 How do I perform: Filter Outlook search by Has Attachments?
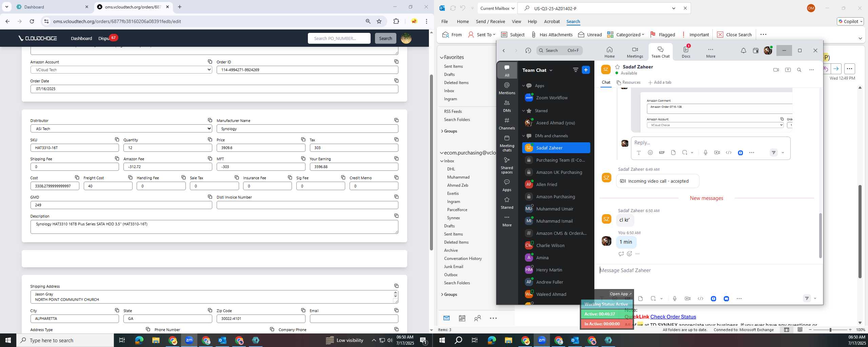tap(552, 35)
